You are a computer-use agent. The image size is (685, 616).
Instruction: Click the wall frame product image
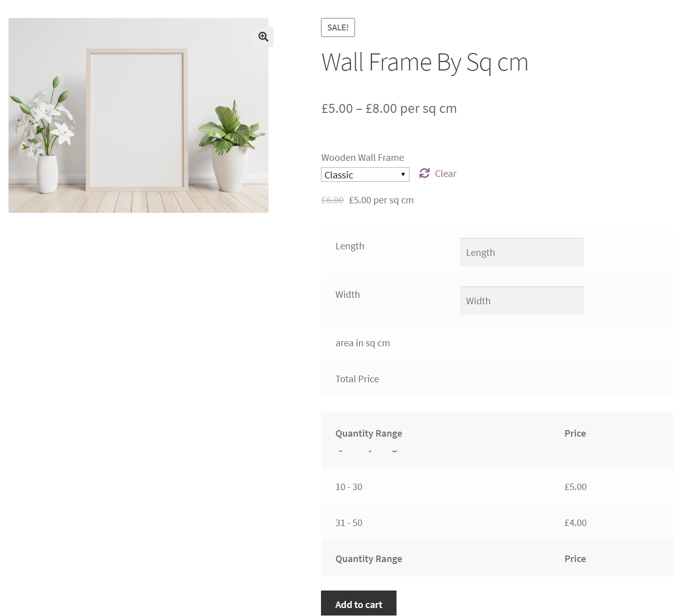(x=138, y=115)
